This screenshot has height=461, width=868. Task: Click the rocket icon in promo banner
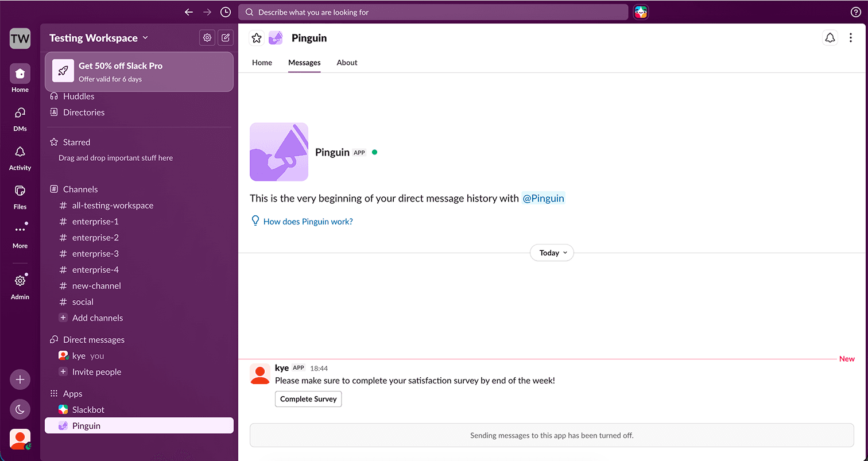pyautogui.click(x=63, y=72)
